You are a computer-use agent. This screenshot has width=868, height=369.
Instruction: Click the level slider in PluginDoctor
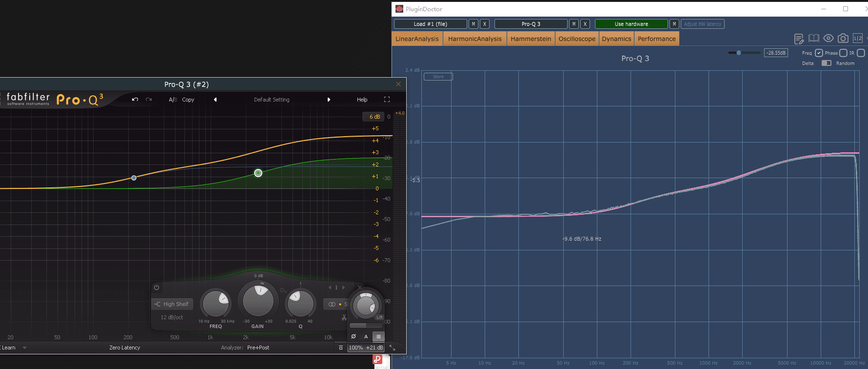click(x=744, y=53)
